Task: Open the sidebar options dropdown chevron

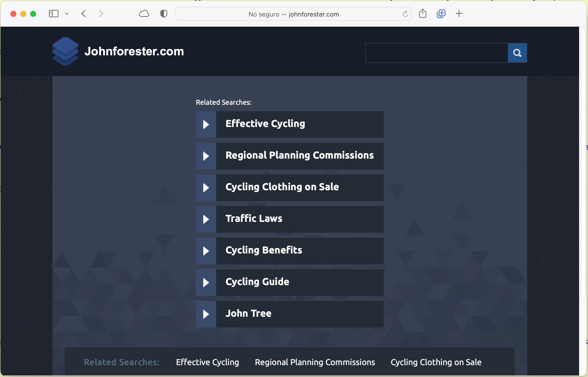Action: 67,14
